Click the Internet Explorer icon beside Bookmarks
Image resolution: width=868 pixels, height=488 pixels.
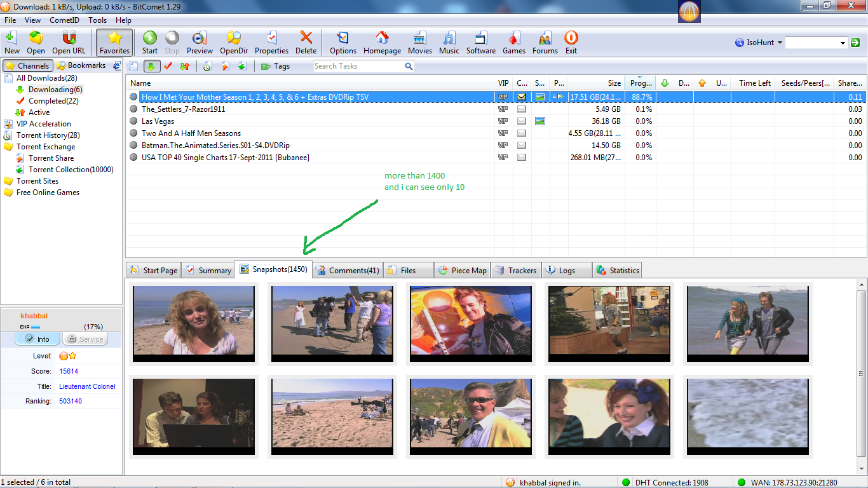(x=117, y=65)
